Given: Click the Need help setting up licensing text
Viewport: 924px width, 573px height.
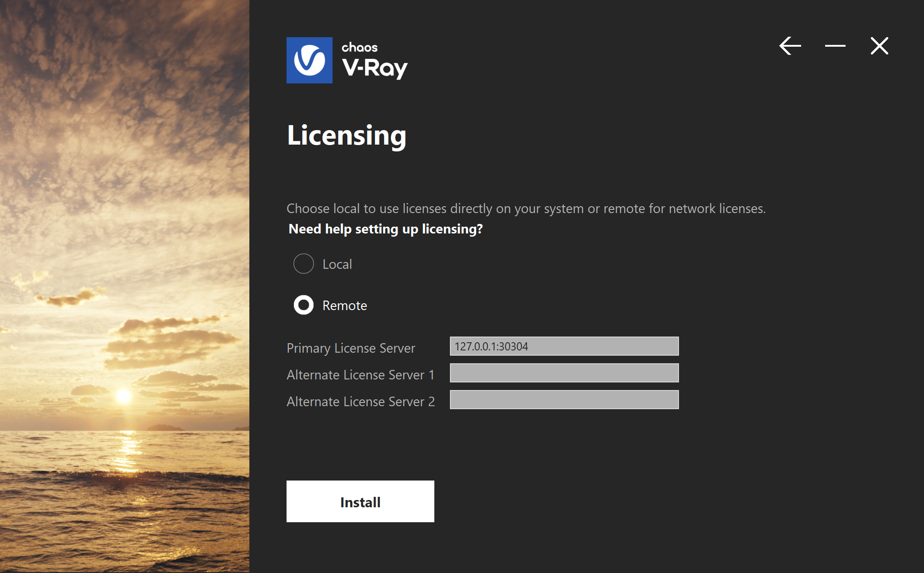Looking at the screenshot, I should pos(385,229).
